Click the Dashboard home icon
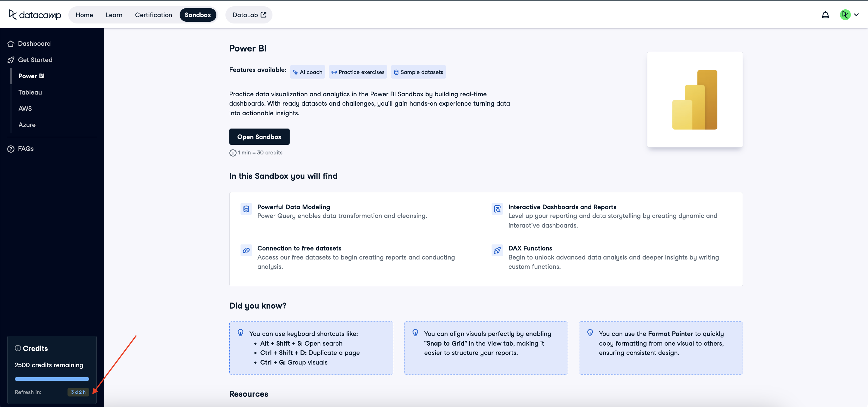 tap(11, 44)
